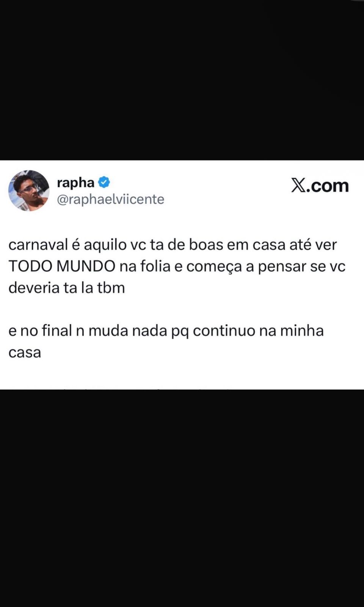Open the @raphaelviicente handle link

click(110, 199)
